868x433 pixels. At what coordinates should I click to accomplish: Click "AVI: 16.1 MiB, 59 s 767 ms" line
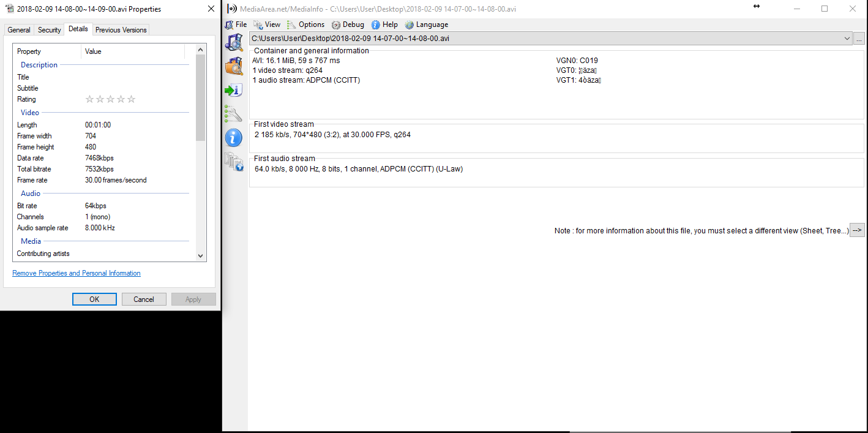pos(296,61)
